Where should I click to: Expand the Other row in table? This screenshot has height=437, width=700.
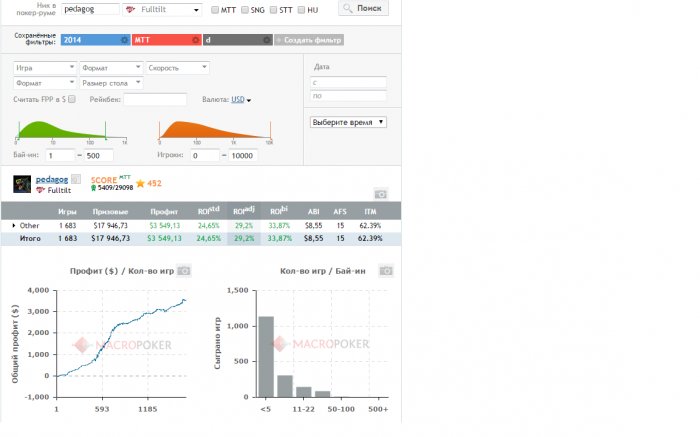pyautogui.click(x=14, y=225)
